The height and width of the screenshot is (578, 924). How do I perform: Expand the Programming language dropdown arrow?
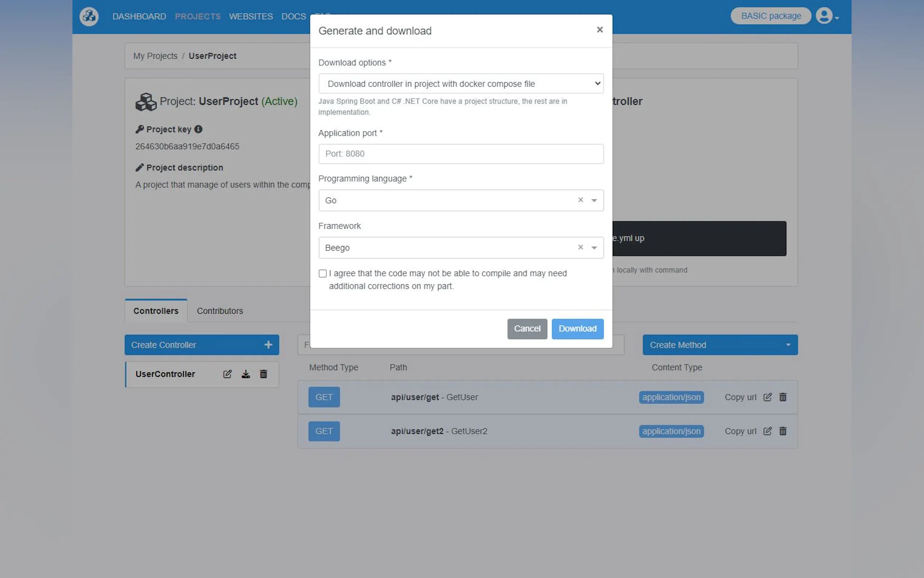pos(594,200)
